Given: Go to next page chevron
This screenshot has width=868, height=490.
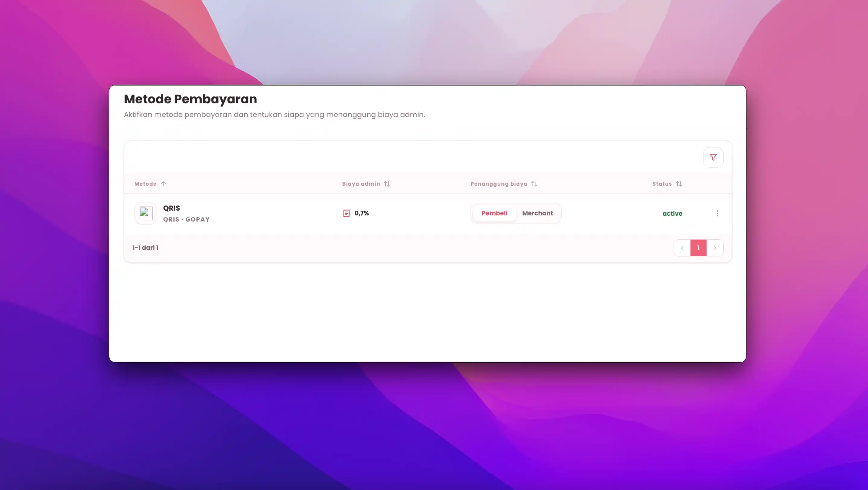Looking at the screenshot, I should click(715, 248).
